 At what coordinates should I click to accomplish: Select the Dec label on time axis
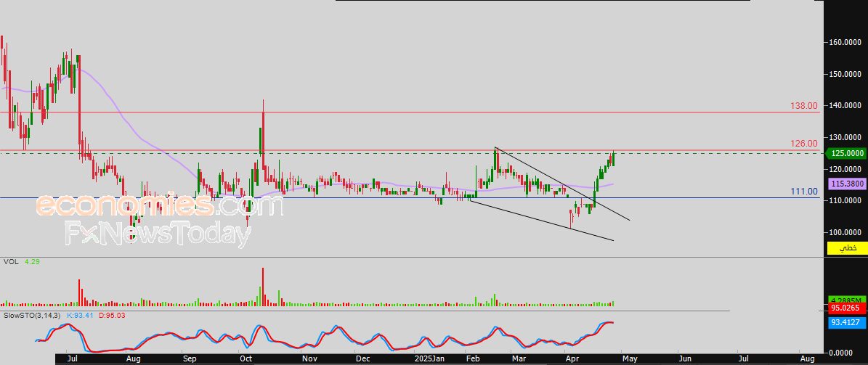(363, 359)
